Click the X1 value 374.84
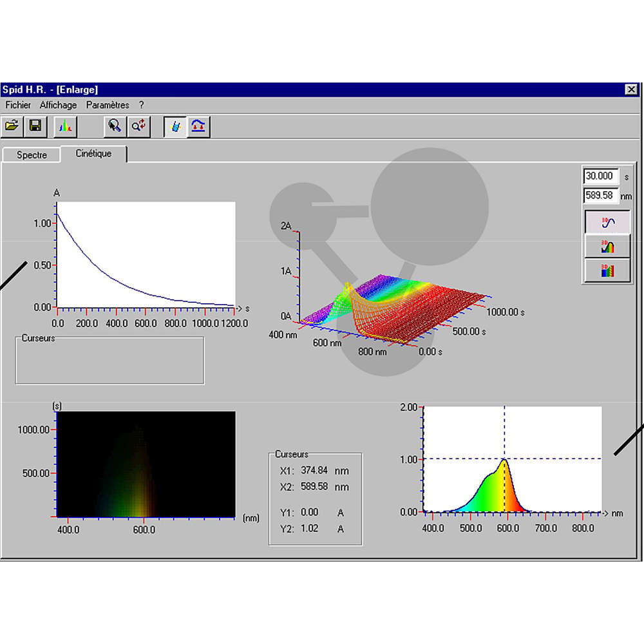 [314, 470]
